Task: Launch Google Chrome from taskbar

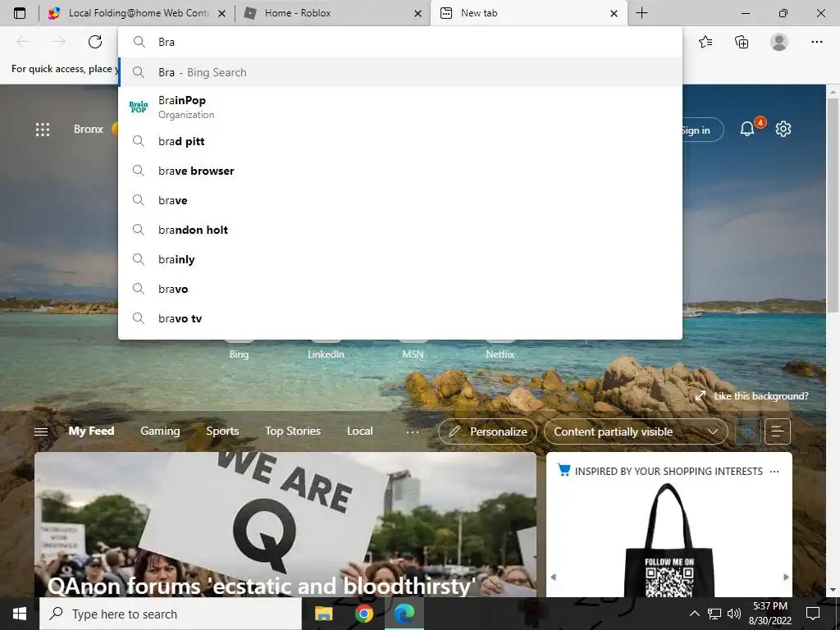Action: pyautogui.click(x=363, y=614)
